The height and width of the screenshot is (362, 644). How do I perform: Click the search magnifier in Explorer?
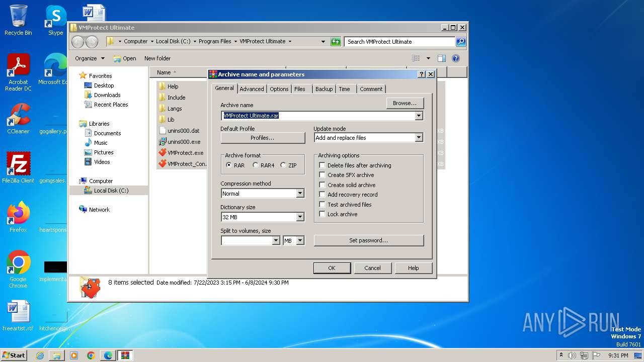(x=460, y=42)
